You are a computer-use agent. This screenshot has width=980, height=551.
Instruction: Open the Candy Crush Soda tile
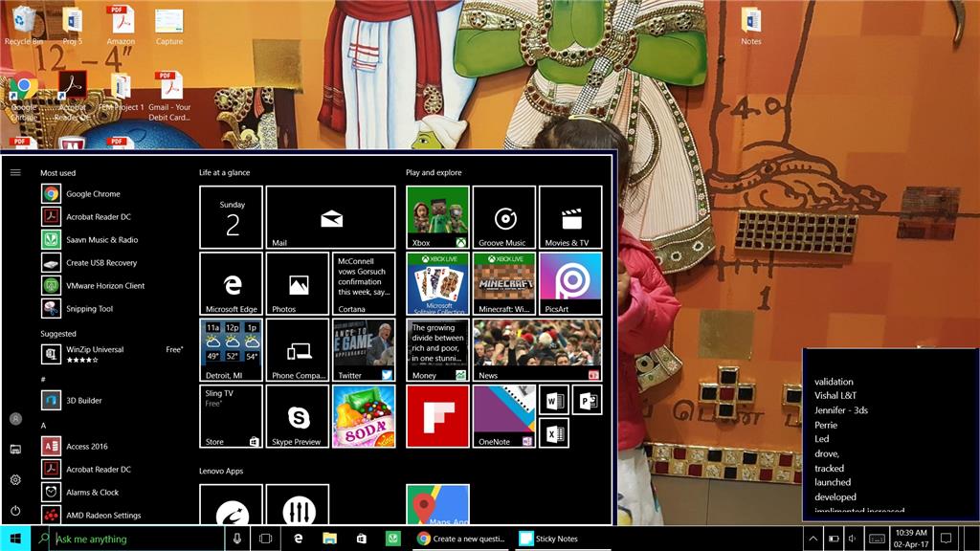[364, 416]
